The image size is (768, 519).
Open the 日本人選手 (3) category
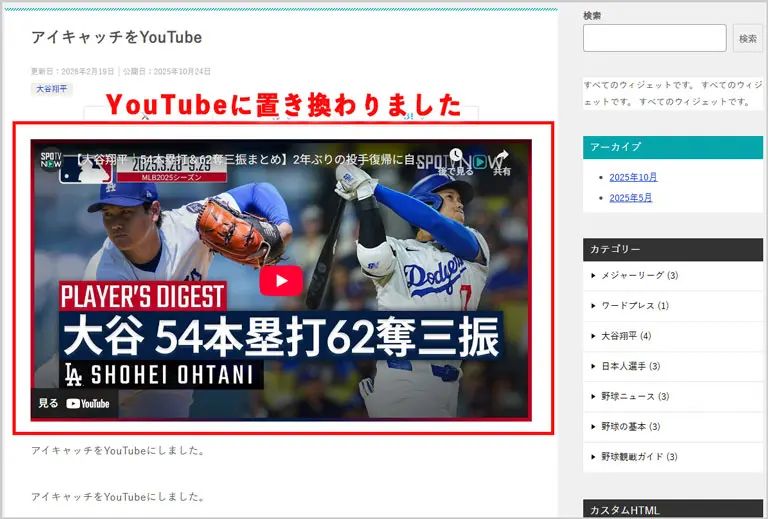[x=630, y=366]
